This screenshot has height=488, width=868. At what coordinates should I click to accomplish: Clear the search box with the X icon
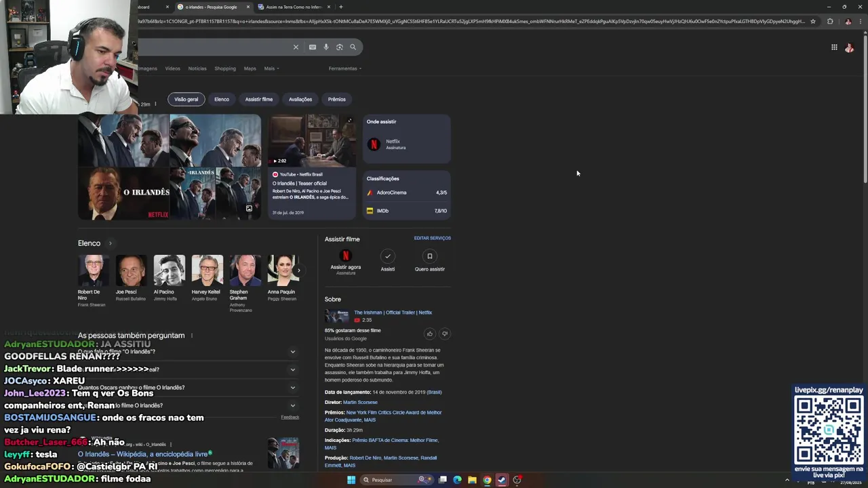click(x=296, y=47)
